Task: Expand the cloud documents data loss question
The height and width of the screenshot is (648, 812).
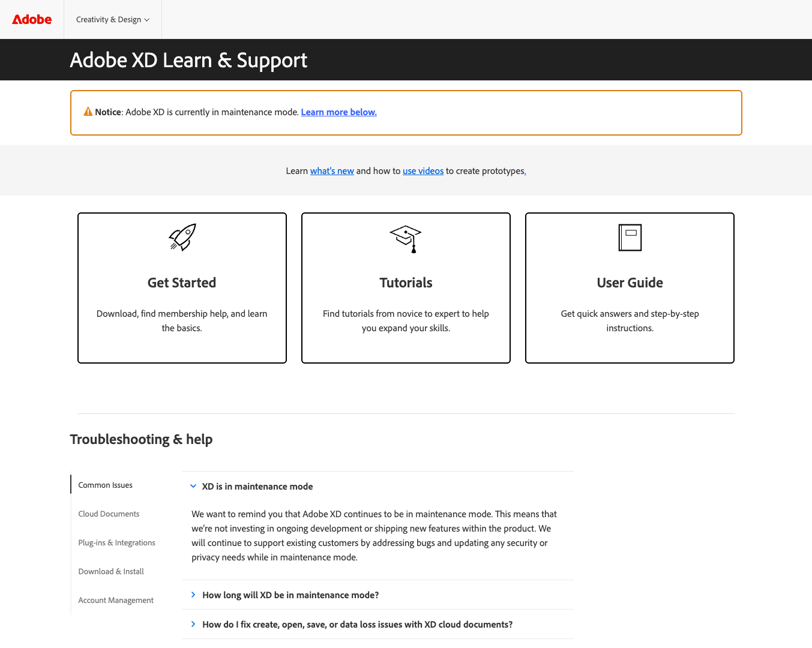Action: click(x=357, y=624)
